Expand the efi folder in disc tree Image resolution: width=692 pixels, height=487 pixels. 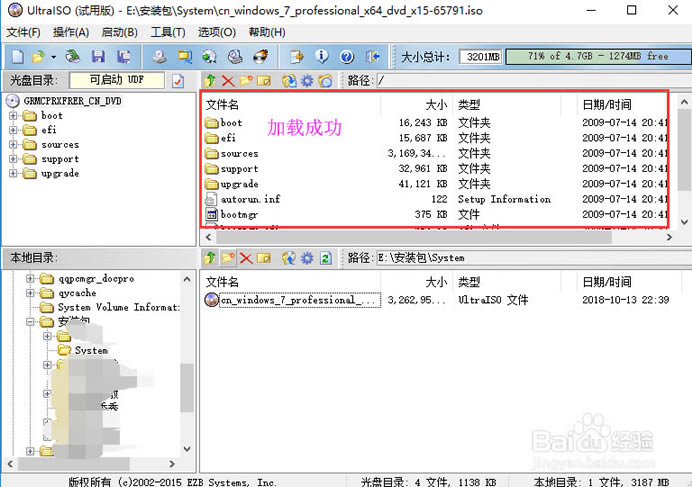click(x=13, y=130)
